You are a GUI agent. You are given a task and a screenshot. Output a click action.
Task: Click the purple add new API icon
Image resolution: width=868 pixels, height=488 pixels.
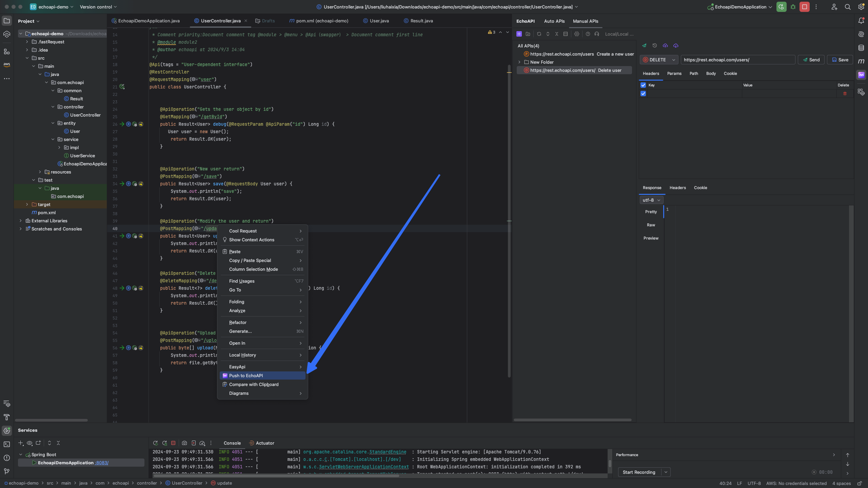(519, 34)
